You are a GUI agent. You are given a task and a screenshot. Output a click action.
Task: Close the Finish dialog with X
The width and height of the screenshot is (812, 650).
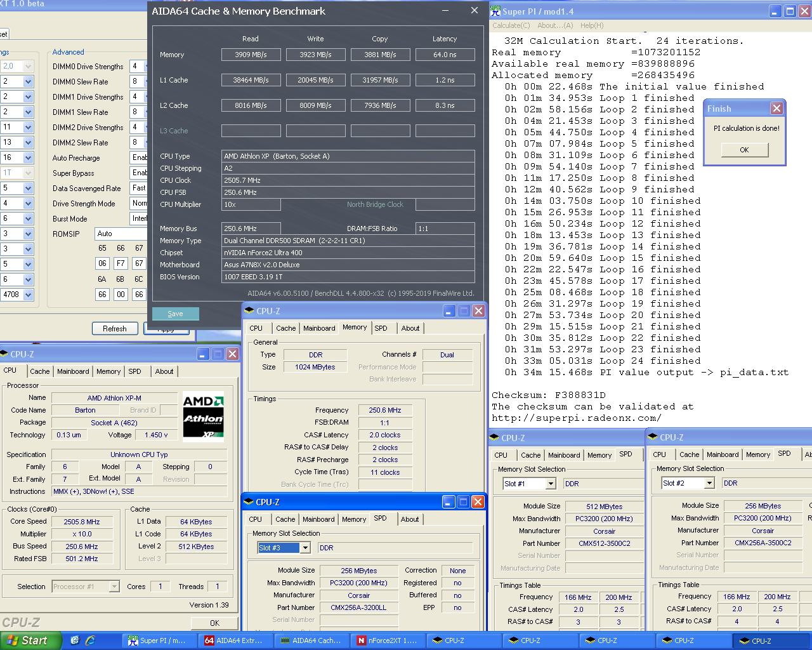[x=776, y=109]
